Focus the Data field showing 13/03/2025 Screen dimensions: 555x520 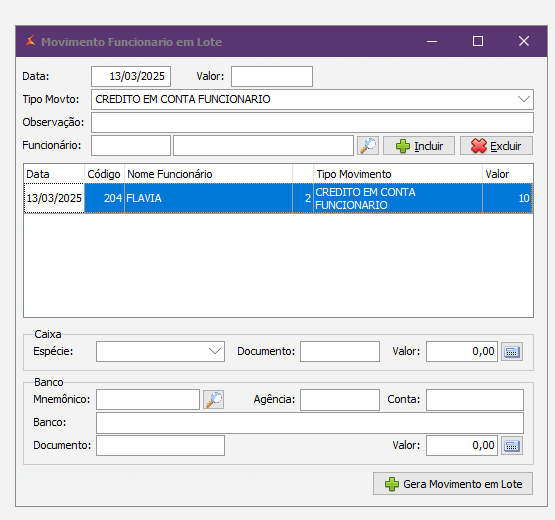[x=131, y=76]
